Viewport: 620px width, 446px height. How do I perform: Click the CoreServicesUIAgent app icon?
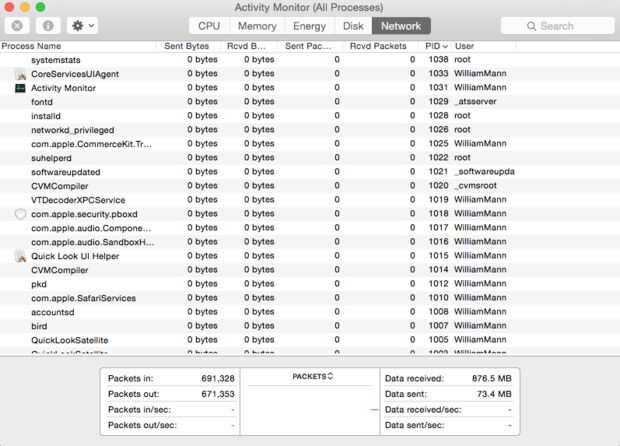pos(21,74)
